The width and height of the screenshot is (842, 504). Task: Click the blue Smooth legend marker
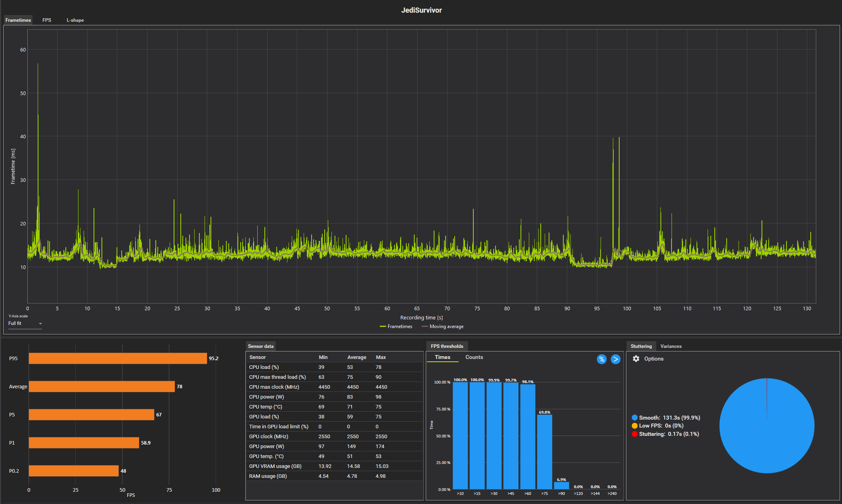pos(635,418)
